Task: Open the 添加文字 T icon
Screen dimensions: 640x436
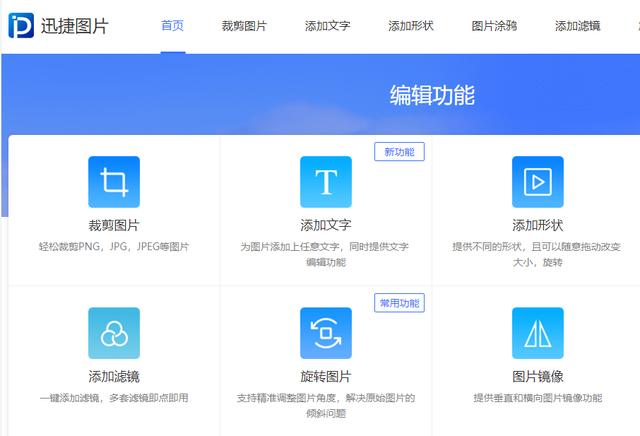Action: click(x=326, y=182)
